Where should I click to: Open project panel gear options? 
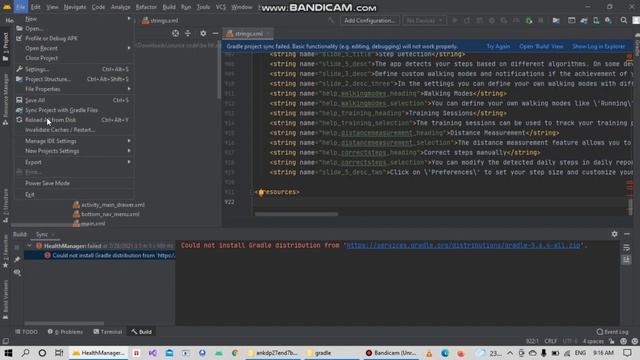click(x=203, y=33)
